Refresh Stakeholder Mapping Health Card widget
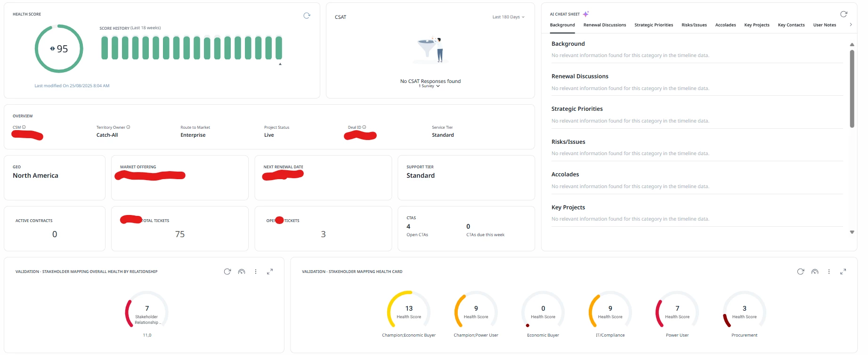Viewport: 868px width, 355px height. coord(801,272)
